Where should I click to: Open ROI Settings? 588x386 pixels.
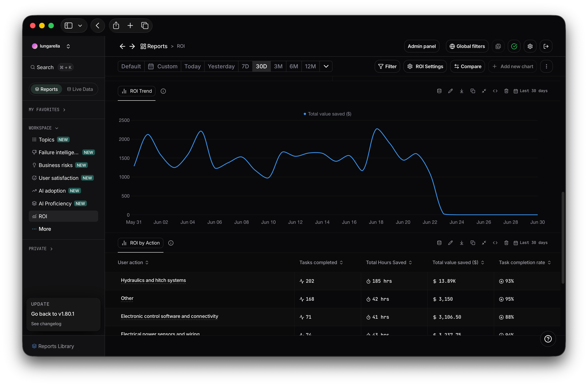tap(425, 66)
